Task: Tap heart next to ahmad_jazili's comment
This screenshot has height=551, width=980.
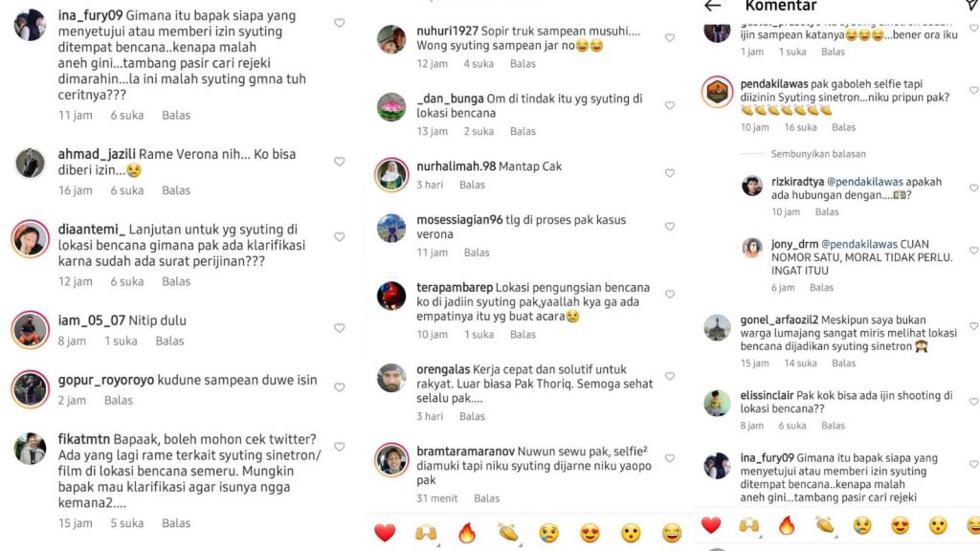Action: (340, 162)
